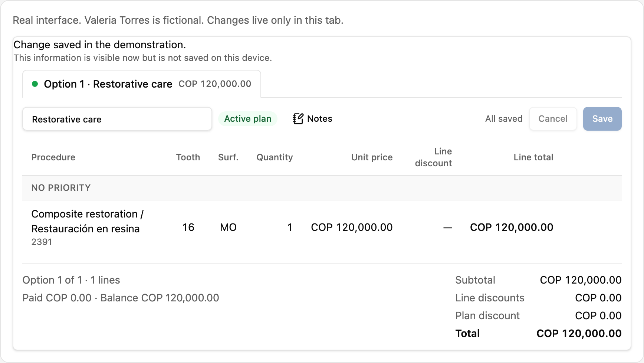Click the Composite restoration procedure name
The height and width of the screenshot is (363, 644).
(88, 221)
